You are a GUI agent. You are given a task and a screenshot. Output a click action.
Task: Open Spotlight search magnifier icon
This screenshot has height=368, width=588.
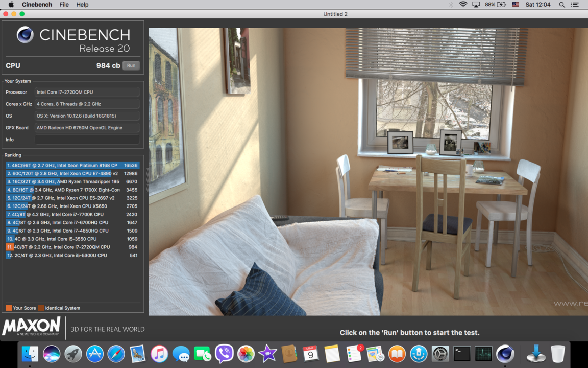[x=562, y=5]
